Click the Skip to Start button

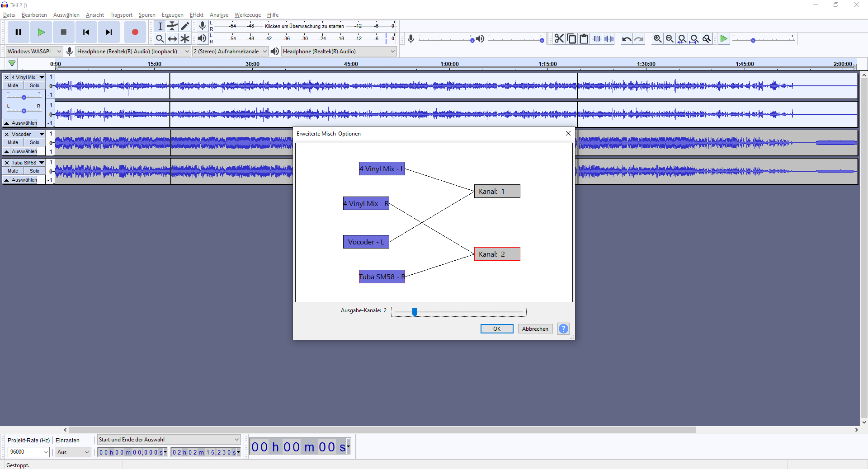click(x=86, y=32)
